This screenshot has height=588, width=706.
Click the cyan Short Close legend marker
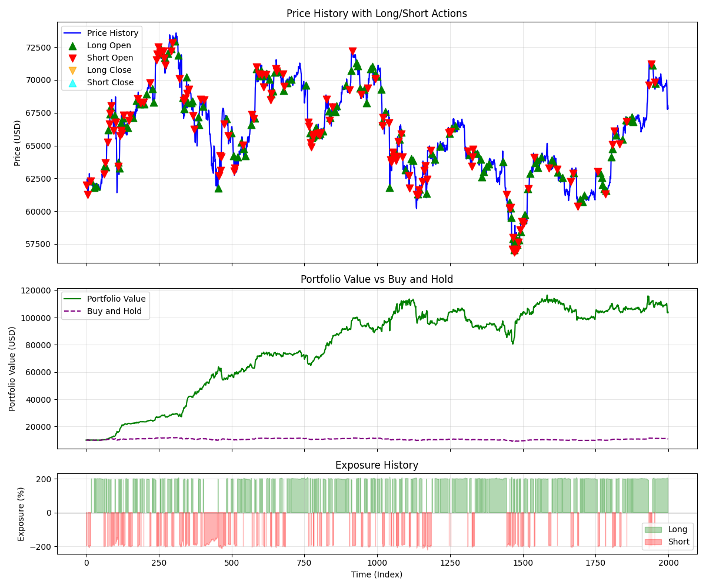pos(73,83)
